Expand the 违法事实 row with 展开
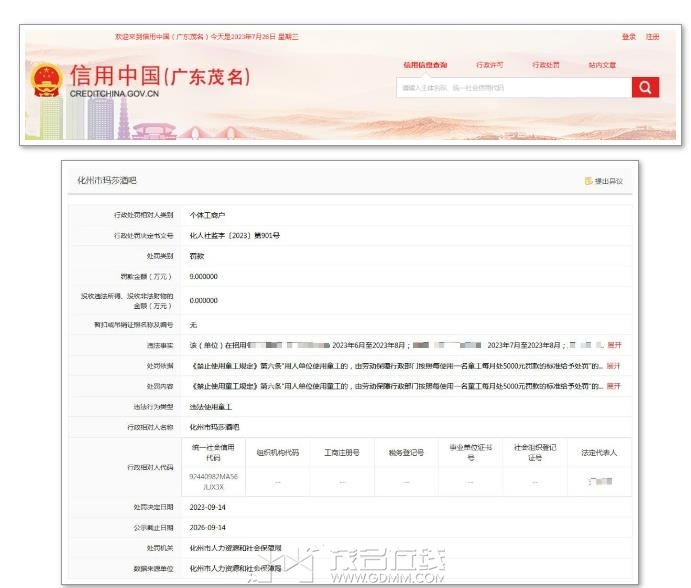Image resolution: width=691 pixels, height=588 pixels. coord(614,344)
